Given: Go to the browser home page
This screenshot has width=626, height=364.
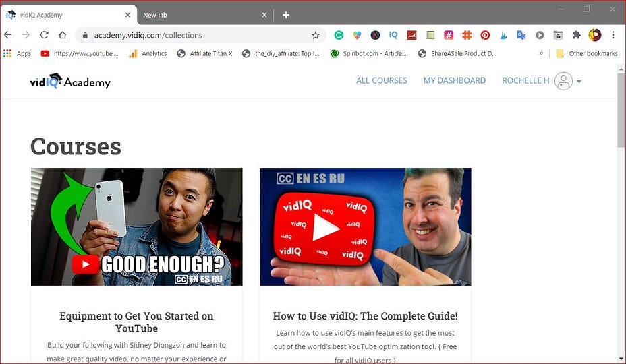Looking at the screenshot, I should pos(63,35).
